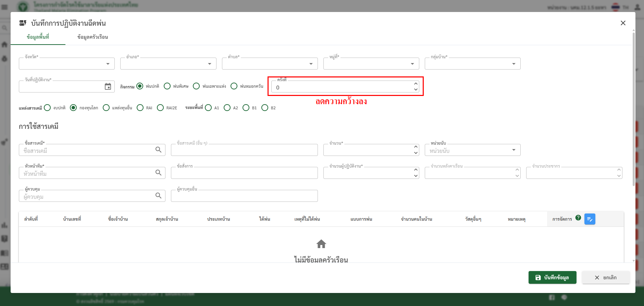
Task: Click the record form icon beside dialog title
Action: (23, 23)
